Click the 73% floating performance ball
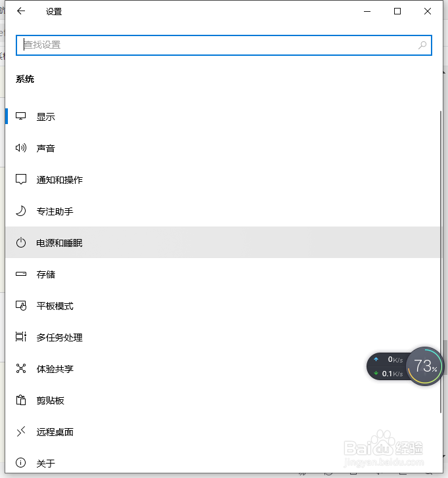 [425, 366]
